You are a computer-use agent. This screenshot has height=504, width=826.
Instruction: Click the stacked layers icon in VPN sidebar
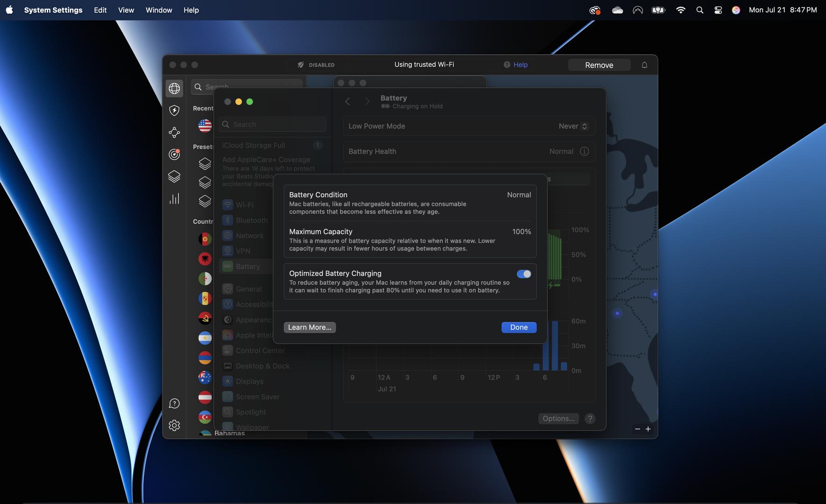(x=174, y=176)
